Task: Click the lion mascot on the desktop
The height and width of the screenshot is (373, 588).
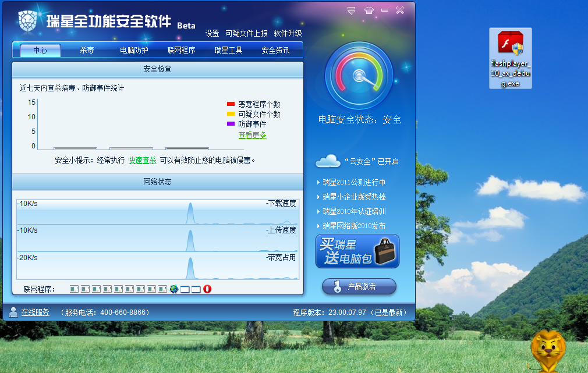Action: pyautogui.click(x=548, y=351)
